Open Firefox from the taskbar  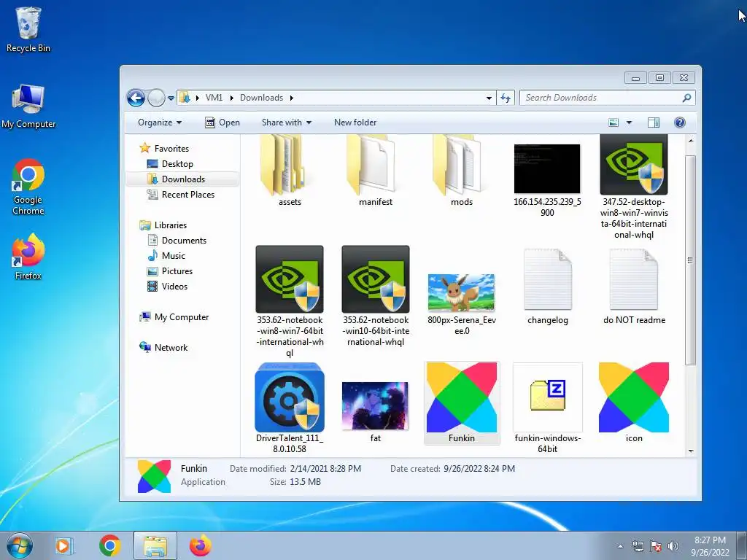(x=200, y=545)
